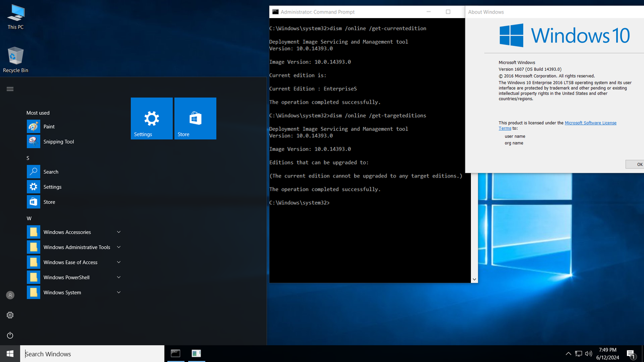Expand the Start menu hamburger icon

click(x=10, y=89)
